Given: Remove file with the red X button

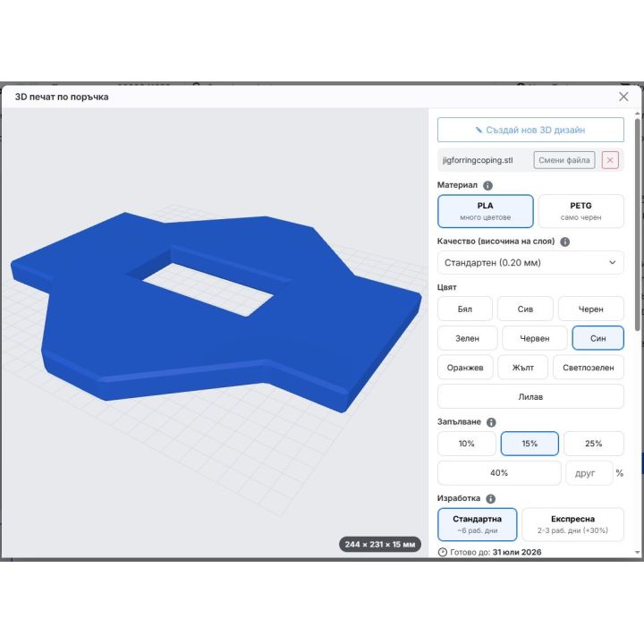Looking at the screenshot, I should [610, 160].
